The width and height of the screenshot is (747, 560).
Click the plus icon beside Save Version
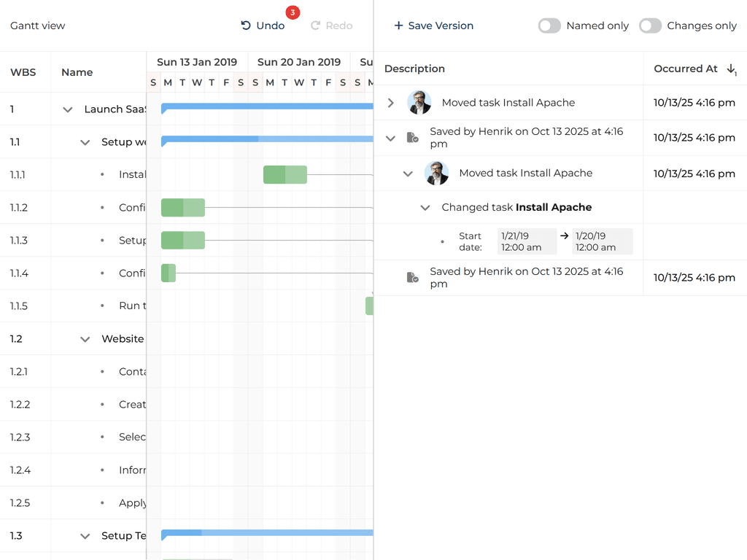398,26
